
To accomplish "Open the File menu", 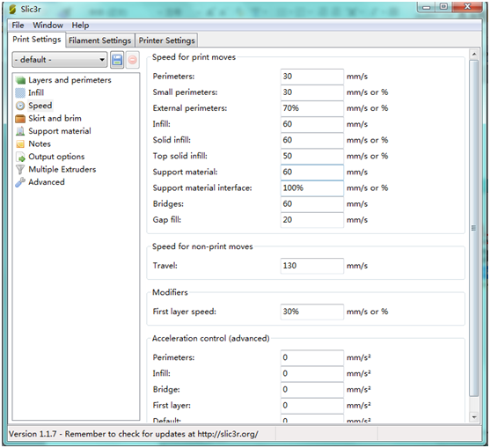I will (18, 25).
